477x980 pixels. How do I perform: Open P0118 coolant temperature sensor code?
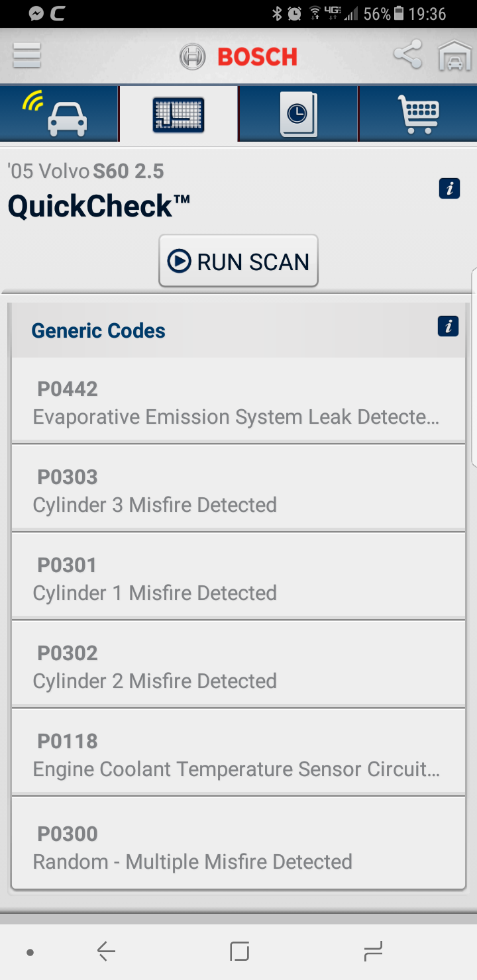pyautogui.click(x=238, y=754)
